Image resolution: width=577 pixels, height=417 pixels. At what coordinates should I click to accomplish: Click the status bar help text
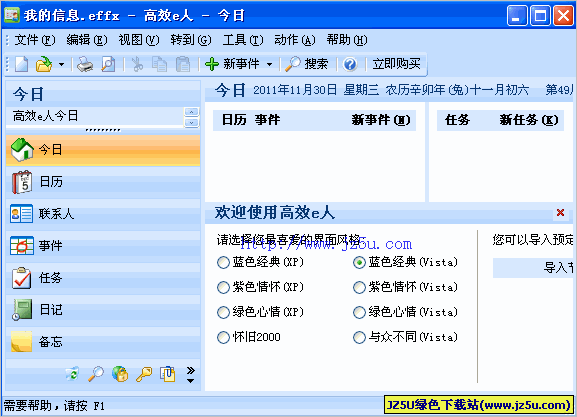coord(54,406)
